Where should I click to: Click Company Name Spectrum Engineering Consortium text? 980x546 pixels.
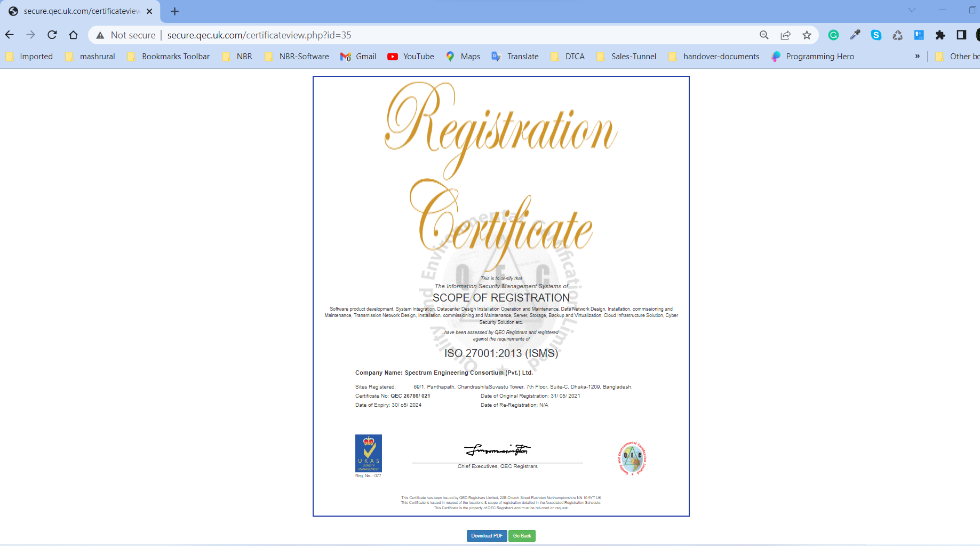[444, 373]
